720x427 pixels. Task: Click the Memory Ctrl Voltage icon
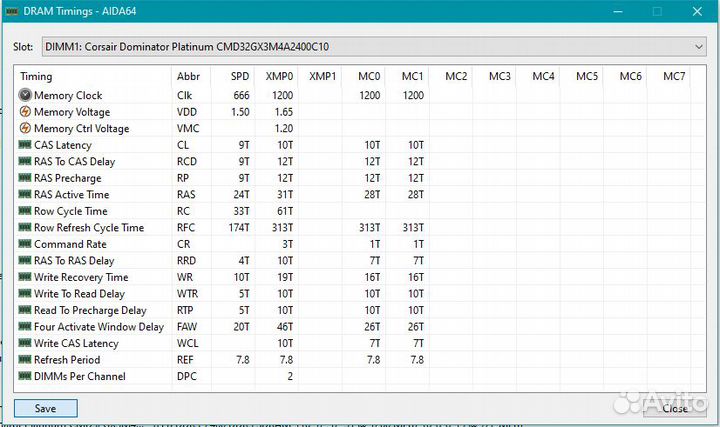pyautogui.click(x=25, y=129)
